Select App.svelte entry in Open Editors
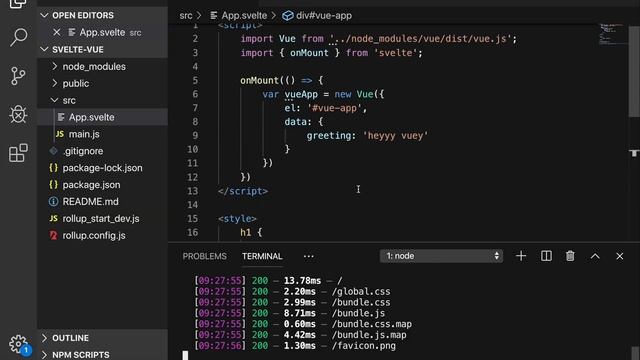Viewport: 640px width, 360px height. click(102, 32)
